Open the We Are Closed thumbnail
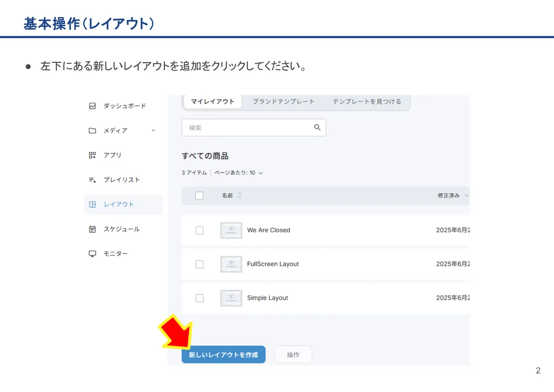 [x=231, y=230]
